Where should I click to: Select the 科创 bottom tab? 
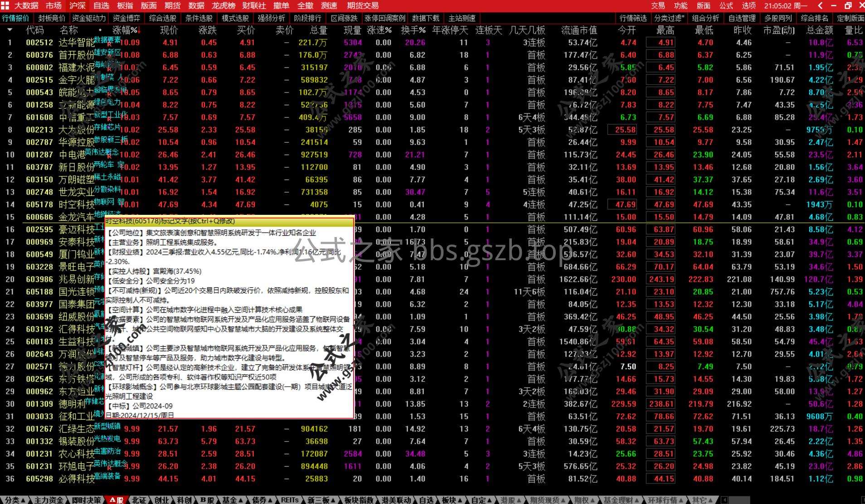coord(184,500)
